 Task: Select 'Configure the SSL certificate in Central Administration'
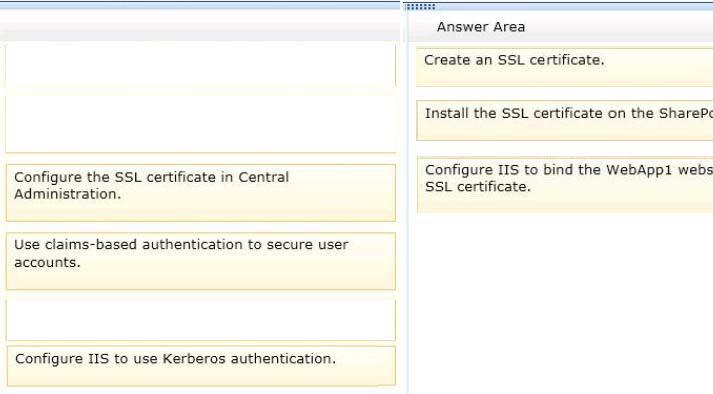point(201,193)
